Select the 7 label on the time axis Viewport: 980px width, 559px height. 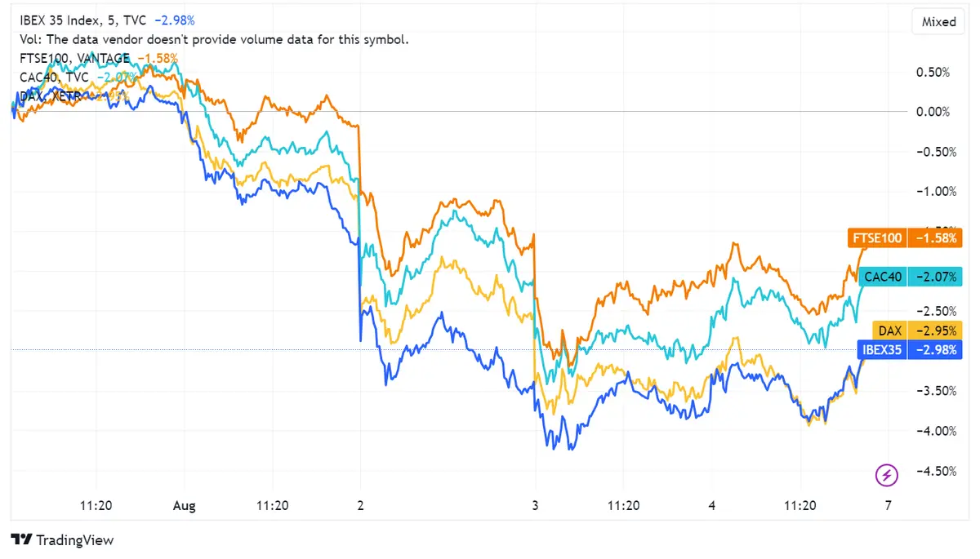click(x=888, y=506)
